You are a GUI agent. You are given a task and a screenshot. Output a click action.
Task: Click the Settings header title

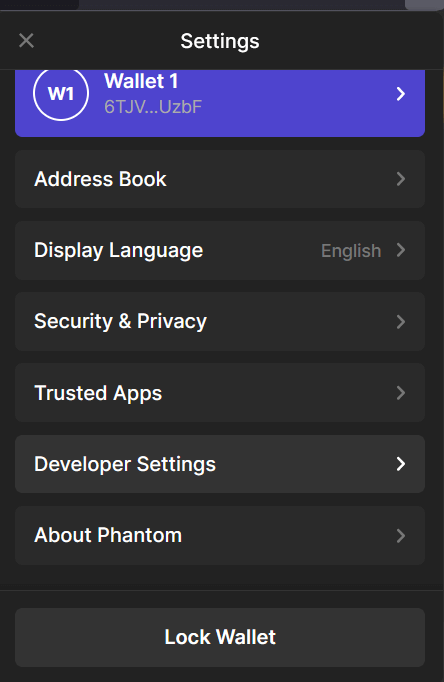pyautogui.click(x=220, y=41)
